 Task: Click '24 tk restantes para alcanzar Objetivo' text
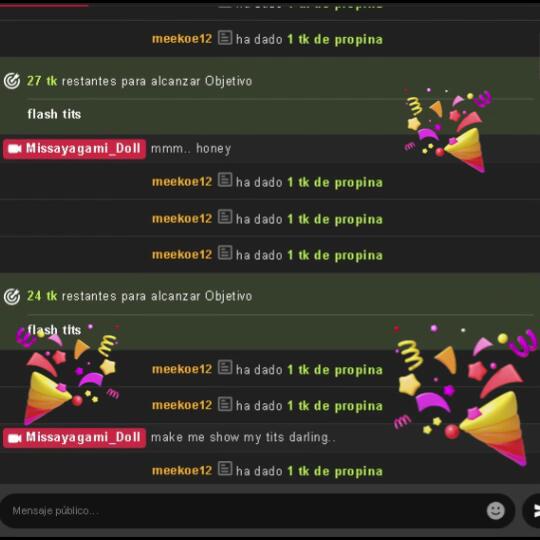tap(139, 296)
